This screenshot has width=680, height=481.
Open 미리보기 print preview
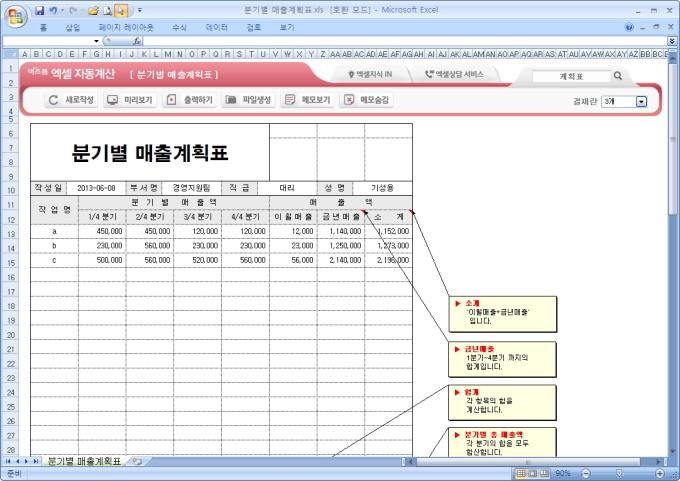pos(130,101)
